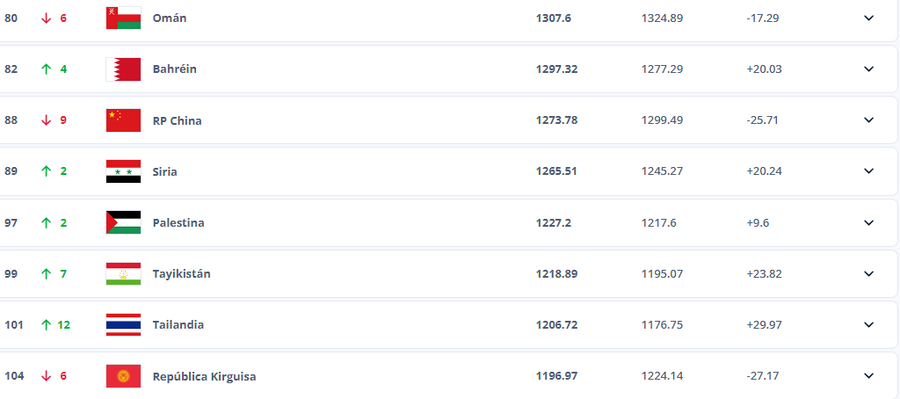Open the Tailandia team name link
Screen dimensions: 900x399
(x=178, y=325)
